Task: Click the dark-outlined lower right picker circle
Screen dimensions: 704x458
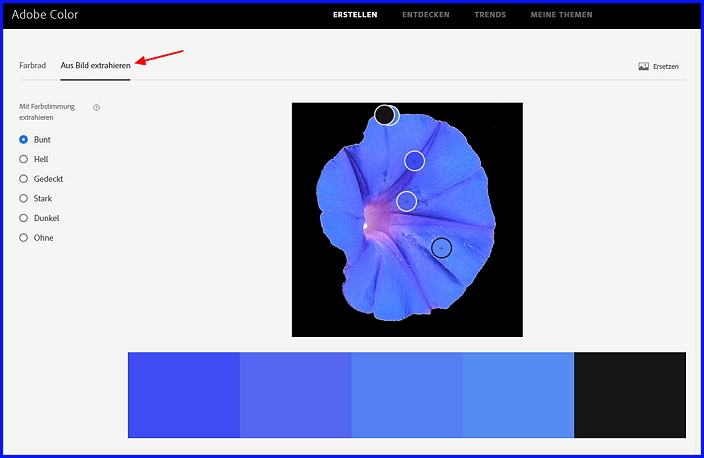Action: [442, 247]
